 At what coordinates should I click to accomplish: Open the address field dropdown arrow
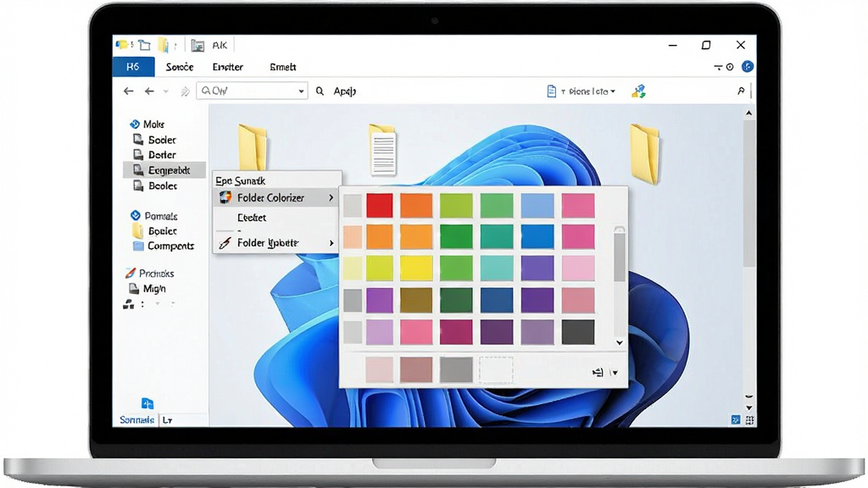point(301,91)
